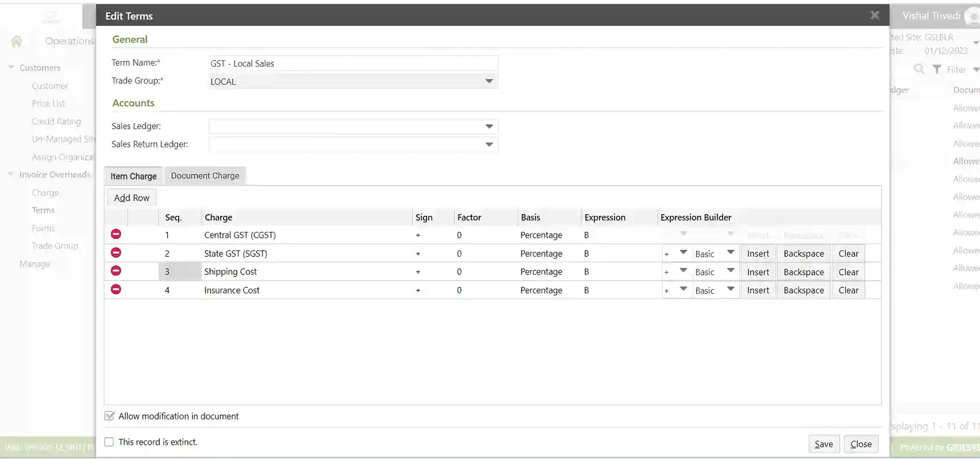Viewport: 980px width, 459px height.
Task: Go to home icon in background page
Action: [x=17, y=41]
